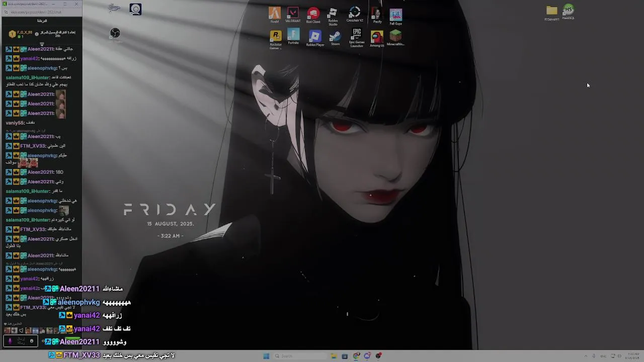644x362 pixels.
Task: Open Rockstar Games launcher icon
Action: point(276,40)
